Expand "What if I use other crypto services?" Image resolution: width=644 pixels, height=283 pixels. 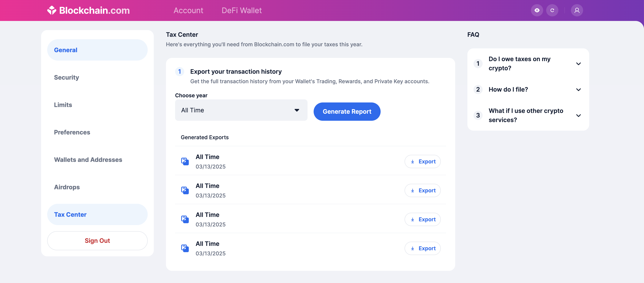pos(528,115)
